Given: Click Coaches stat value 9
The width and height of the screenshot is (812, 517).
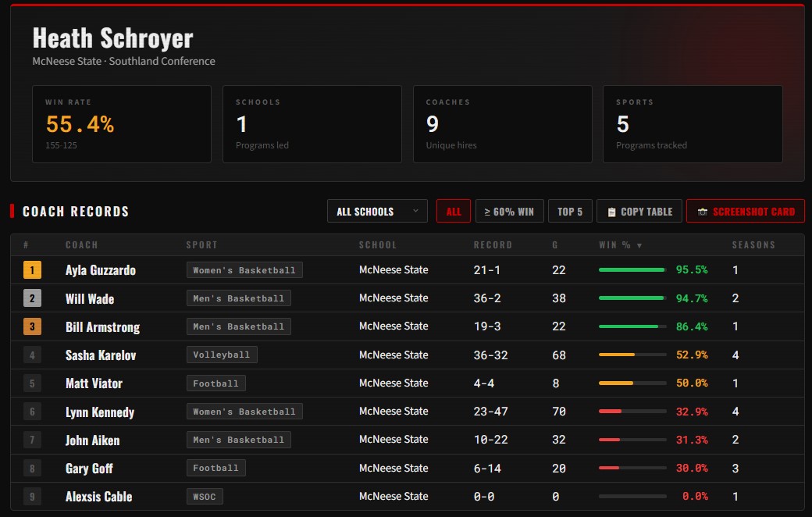Looking at the screenshot, I should [x=433, y=124].
